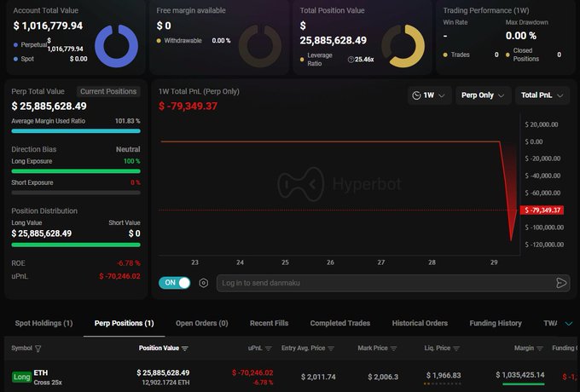Open the Total PnL dropdown
Image resolution: width=580 pixels, height=392 pixels.
542,95
